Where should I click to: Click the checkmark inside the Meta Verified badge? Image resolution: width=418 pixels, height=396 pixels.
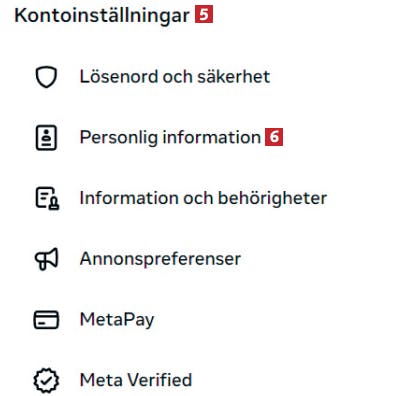click(x=46, y=381)
